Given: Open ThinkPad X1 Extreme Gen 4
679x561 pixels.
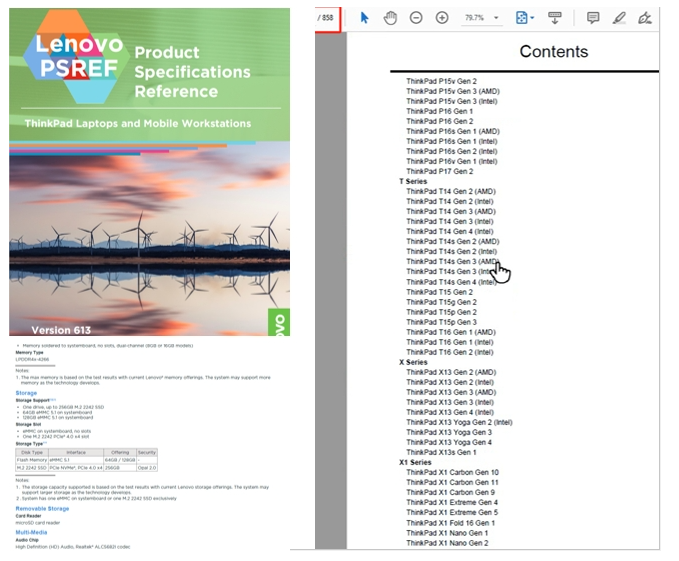Looking at the screenshot, I should click(452, 502).
